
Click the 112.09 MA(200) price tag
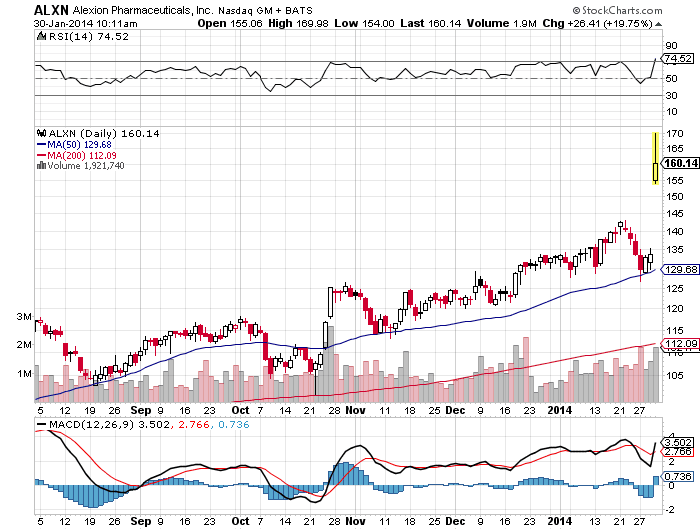click(x=680, y=343)
